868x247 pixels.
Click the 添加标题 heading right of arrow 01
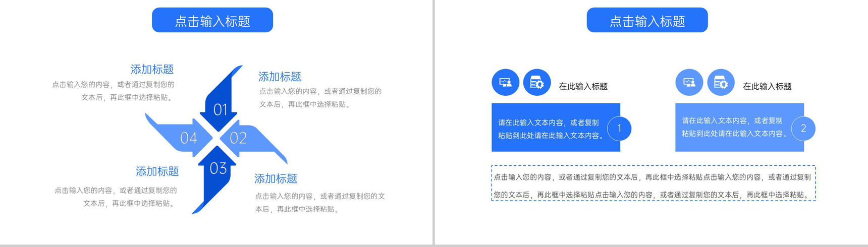(x=280, y=77)
